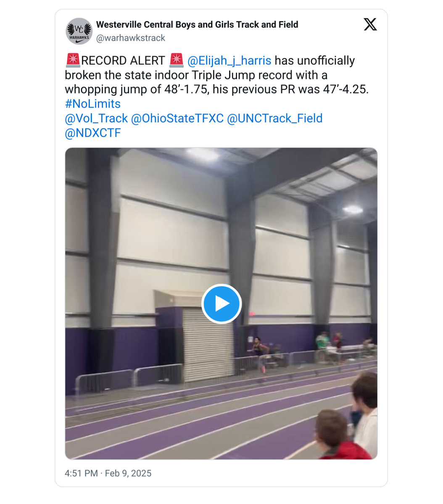
Task: Click the jumper athlete in the video
Action: [259, 354]
